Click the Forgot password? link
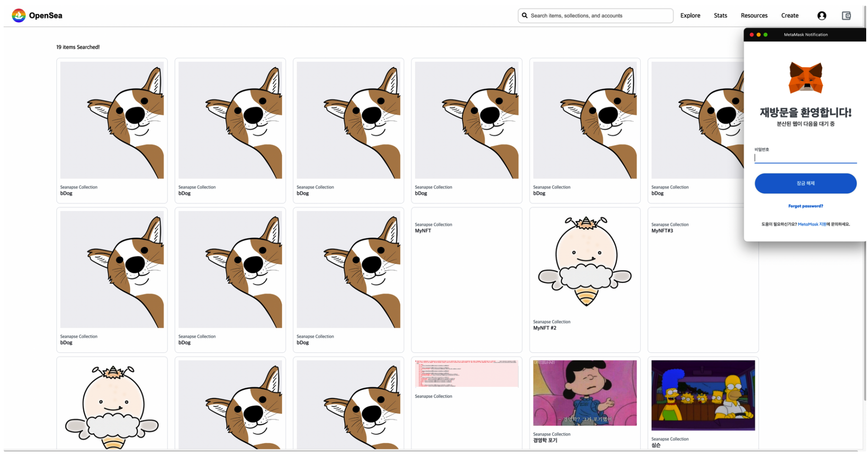 (x=805, y=206)
